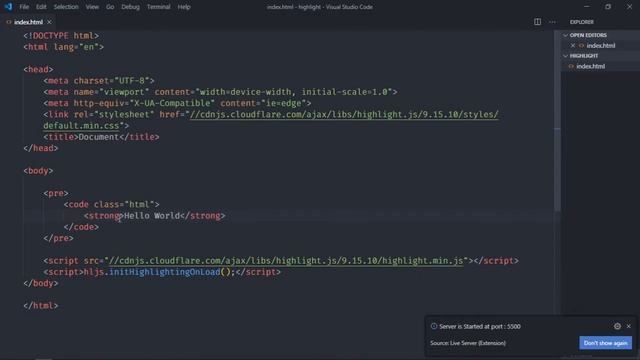
Task: Click the initHighlightingOnLoad function call
Action: click(x=164, y=272)
